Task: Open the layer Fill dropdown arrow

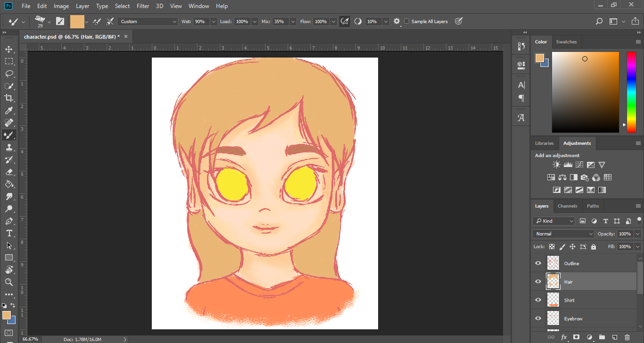Action: pyautogui.click(x=638, y=247)
